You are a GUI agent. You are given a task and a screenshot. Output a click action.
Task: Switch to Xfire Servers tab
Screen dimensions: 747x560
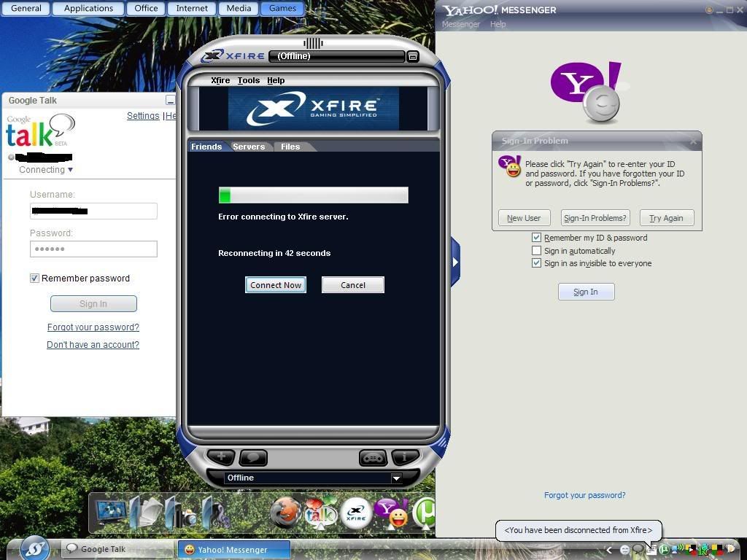[249, 147]
